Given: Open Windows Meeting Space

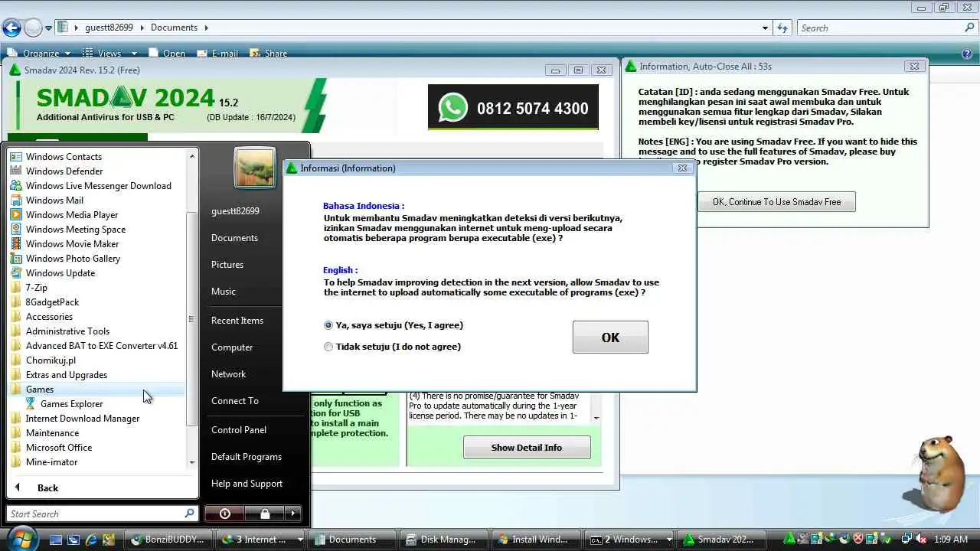Looking at the screenshot, I should [x=96, y=230].
